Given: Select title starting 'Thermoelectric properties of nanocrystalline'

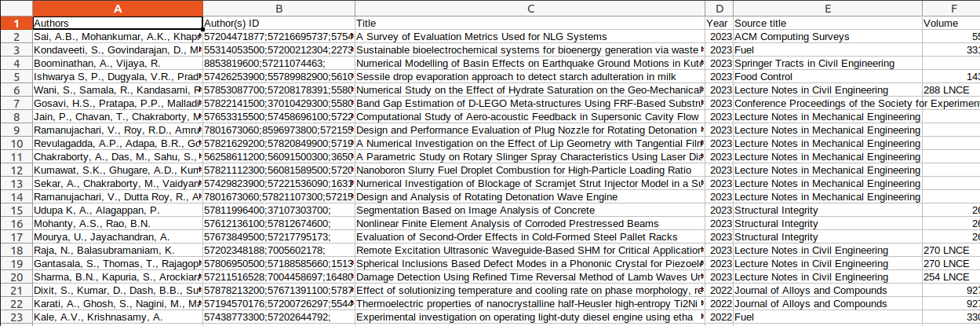Looking at the screenshot, I should click(x=530, y=304).
